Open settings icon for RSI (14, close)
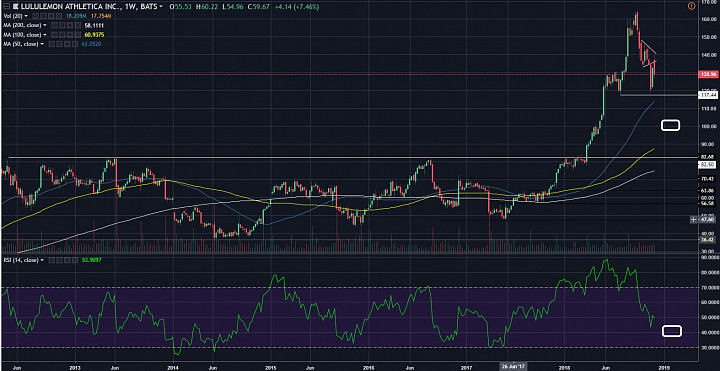Image resolution: width=720 pixels, height=371 pixels. [x=59, y=260]
